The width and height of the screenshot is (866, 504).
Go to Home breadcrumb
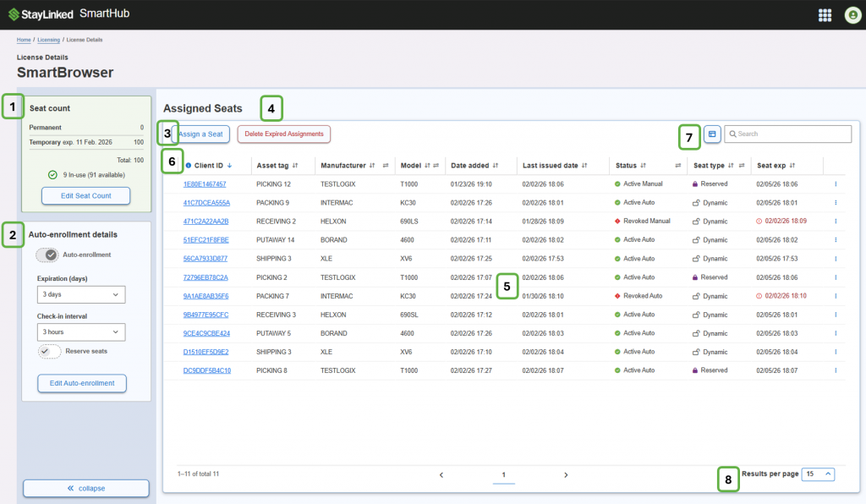[24, 40]
